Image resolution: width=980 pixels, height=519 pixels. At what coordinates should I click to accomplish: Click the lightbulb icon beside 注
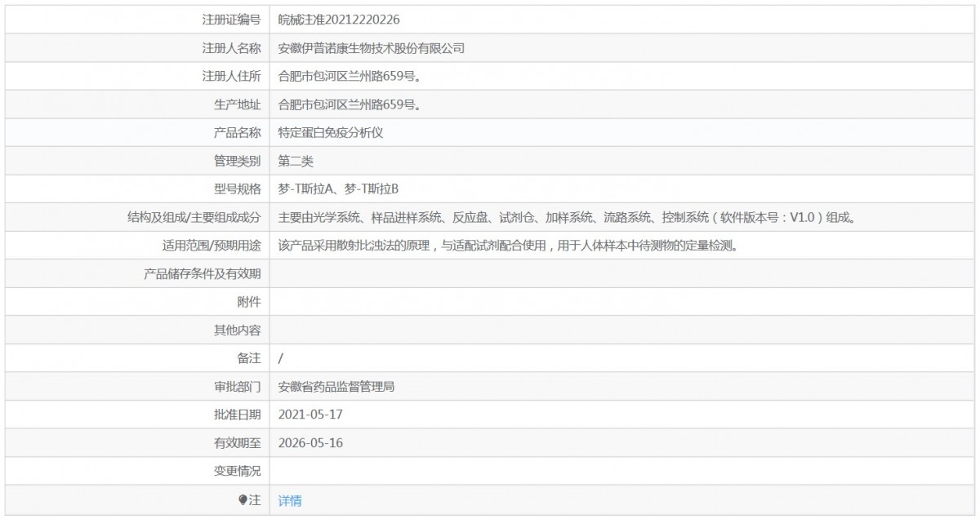[243, 500]
